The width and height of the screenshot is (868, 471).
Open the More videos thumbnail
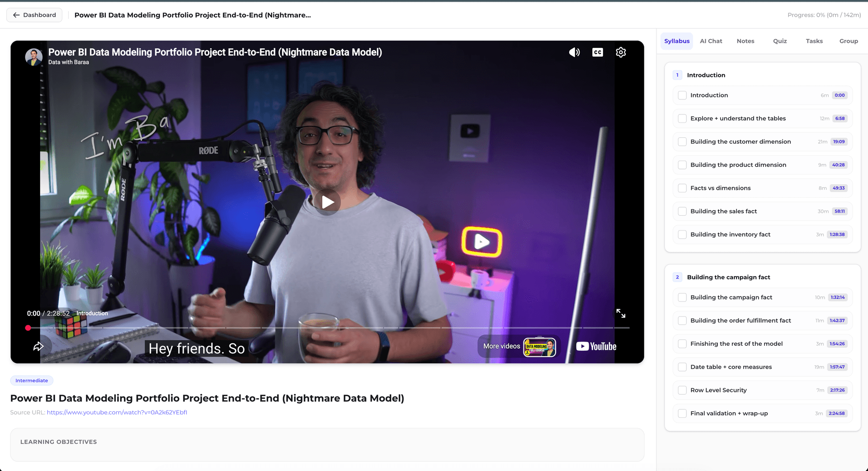[x=540, y=347]
